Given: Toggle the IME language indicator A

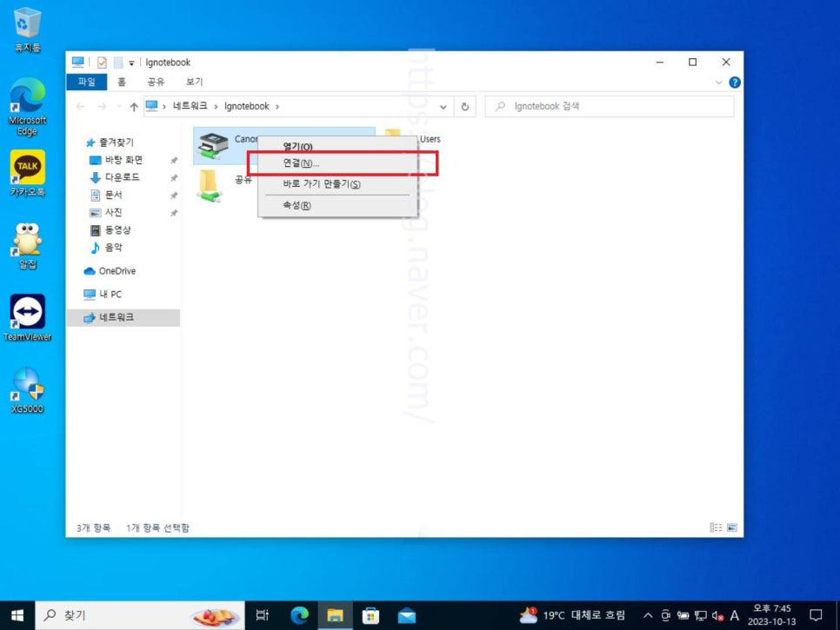Looking at the screenshot, I should (x=735, y=615).
